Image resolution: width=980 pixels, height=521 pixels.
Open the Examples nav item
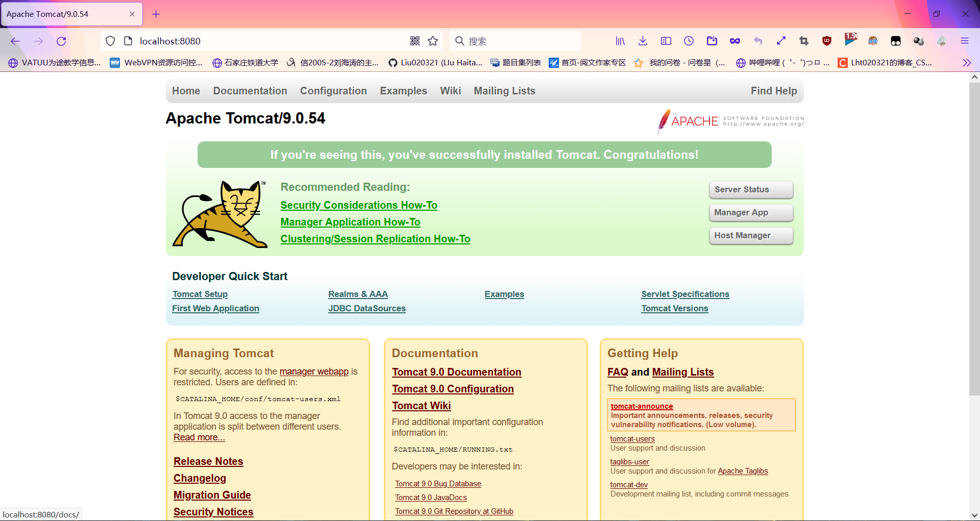403,91
